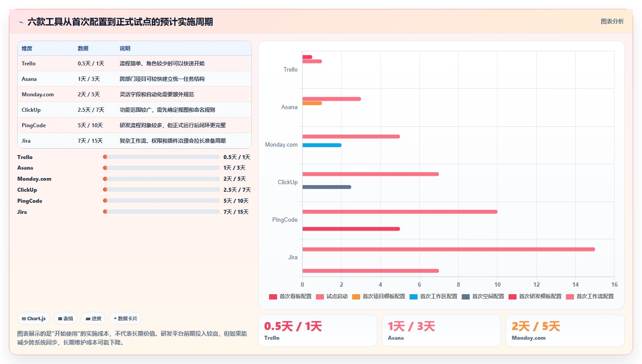Image resolution: width=642 pixels, height=364 pixels.
Task: Select the PingCode cell in the table
Action: pyautogui.click(x=34, y=125)
